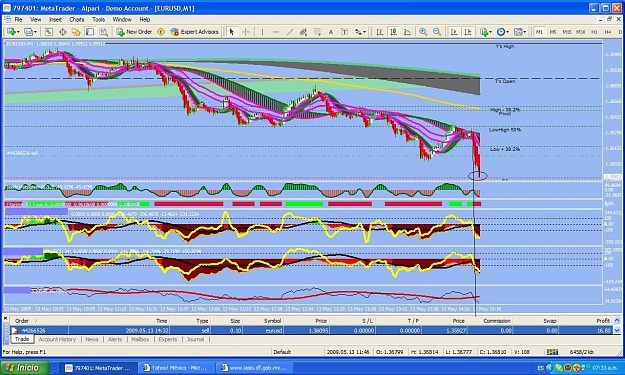Select order row 44266526

[311, 330]
